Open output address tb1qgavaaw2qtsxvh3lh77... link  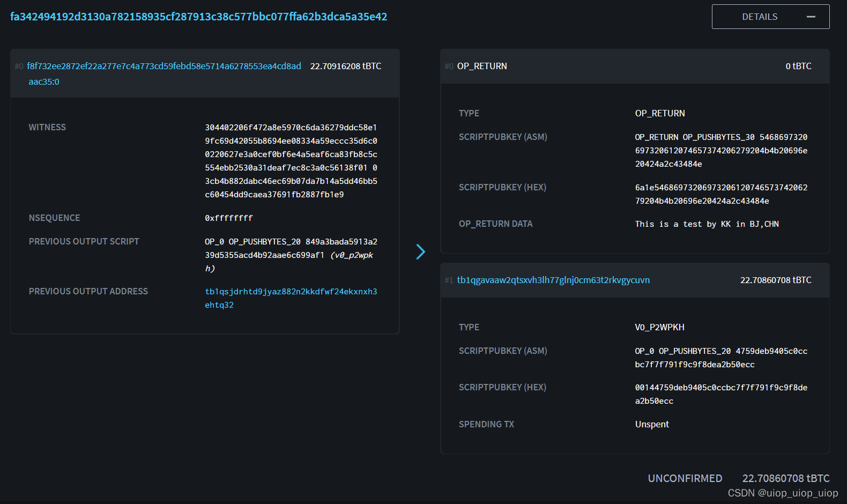[553, 280]
